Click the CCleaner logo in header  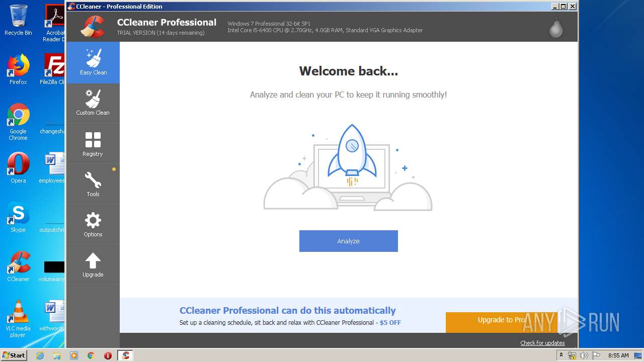(93, 26)
